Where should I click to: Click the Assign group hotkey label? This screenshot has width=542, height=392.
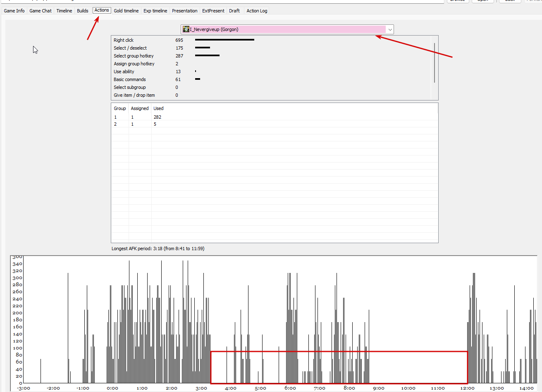click(134, 64)
